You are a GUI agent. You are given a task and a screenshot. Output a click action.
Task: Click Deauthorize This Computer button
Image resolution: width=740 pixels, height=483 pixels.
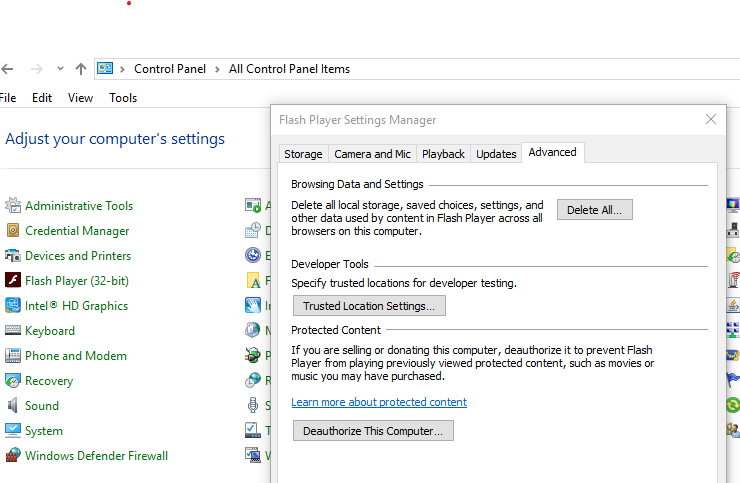click(x=373, y=431)
